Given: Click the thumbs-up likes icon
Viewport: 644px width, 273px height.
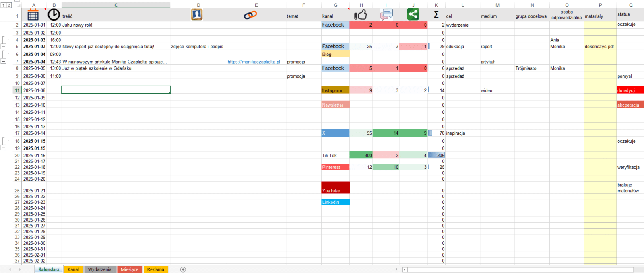Looking at the screenshot, I should (x=360, y=15).
